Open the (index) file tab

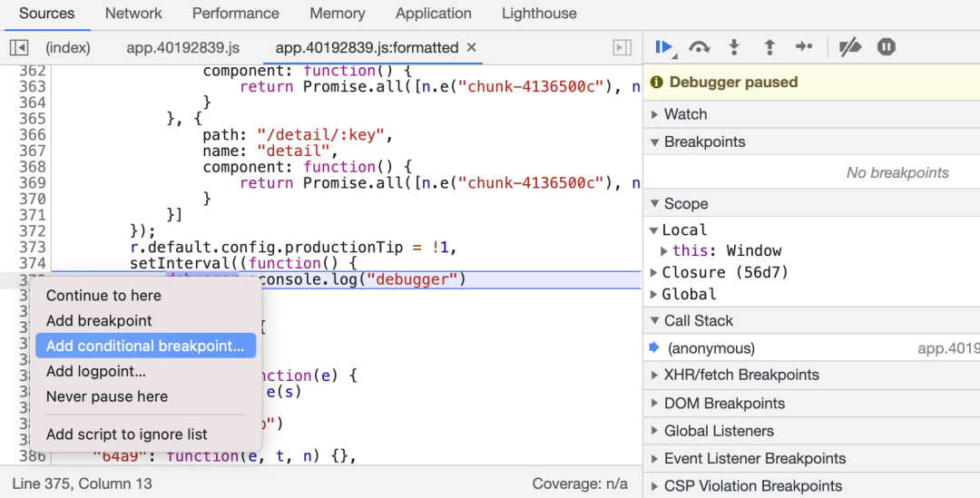[68, 48]
